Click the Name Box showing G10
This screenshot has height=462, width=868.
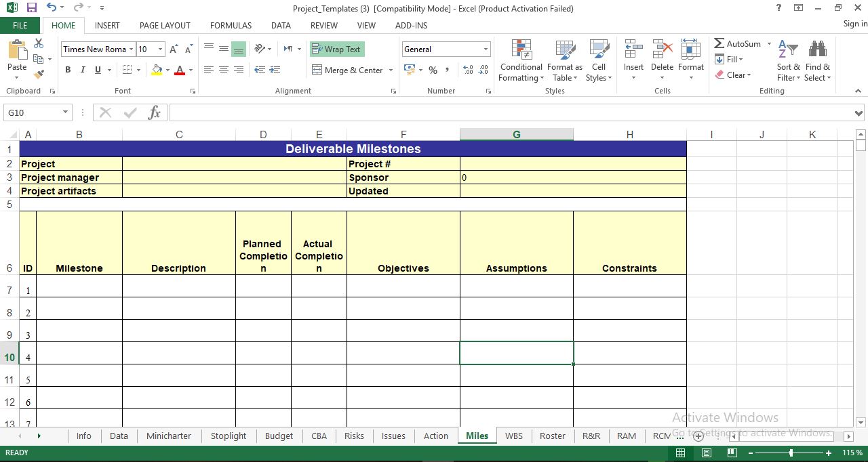[33, 112]
